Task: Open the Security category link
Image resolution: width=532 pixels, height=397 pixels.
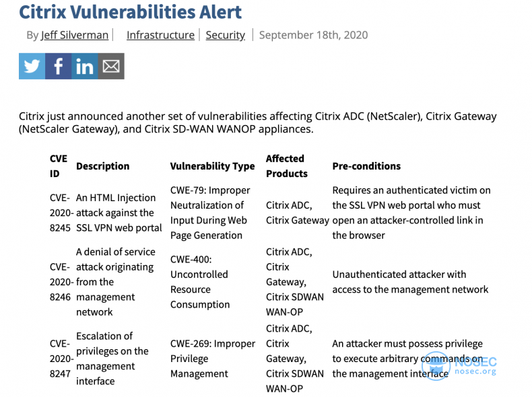Action: (x=226, y=35)
